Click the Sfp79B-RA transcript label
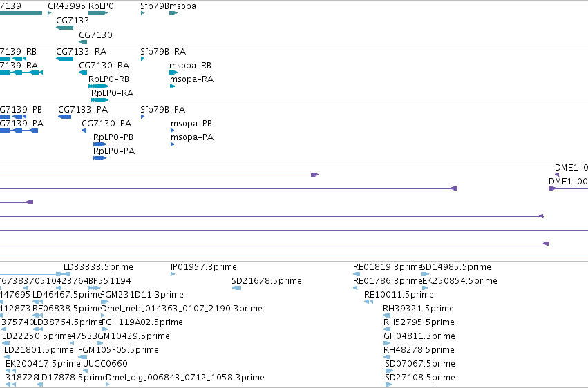Image resolution: width=588 pixels, height=388 pixels. click(163, 51)
